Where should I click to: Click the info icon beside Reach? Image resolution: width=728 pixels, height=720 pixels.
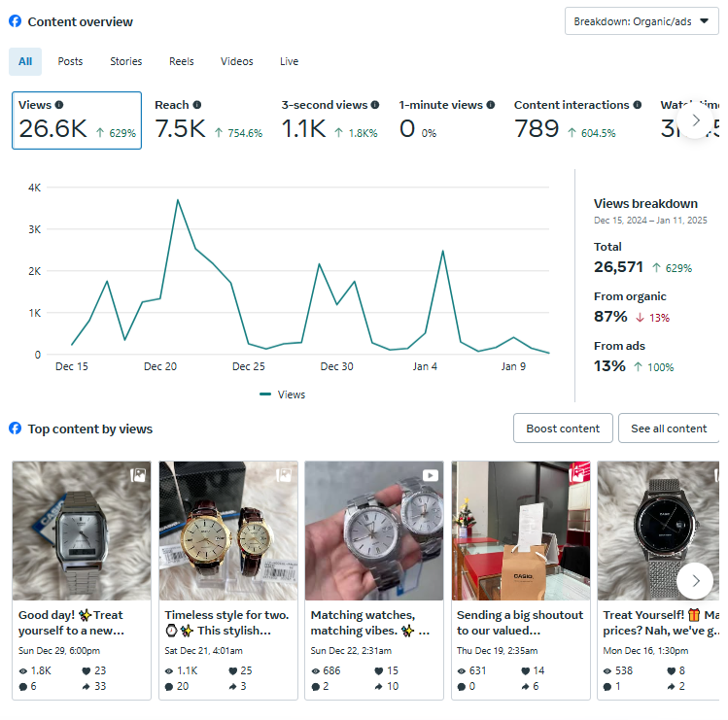[197, 105]
